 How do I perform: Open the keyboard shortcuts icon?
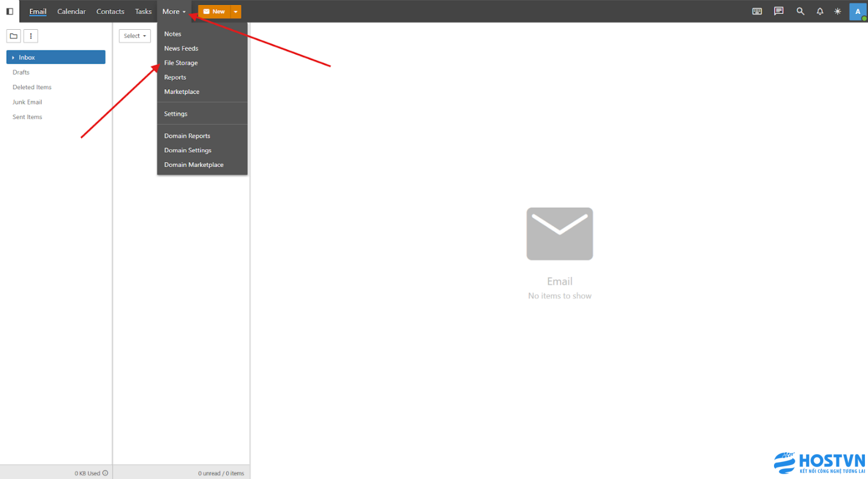click(757, 12)
